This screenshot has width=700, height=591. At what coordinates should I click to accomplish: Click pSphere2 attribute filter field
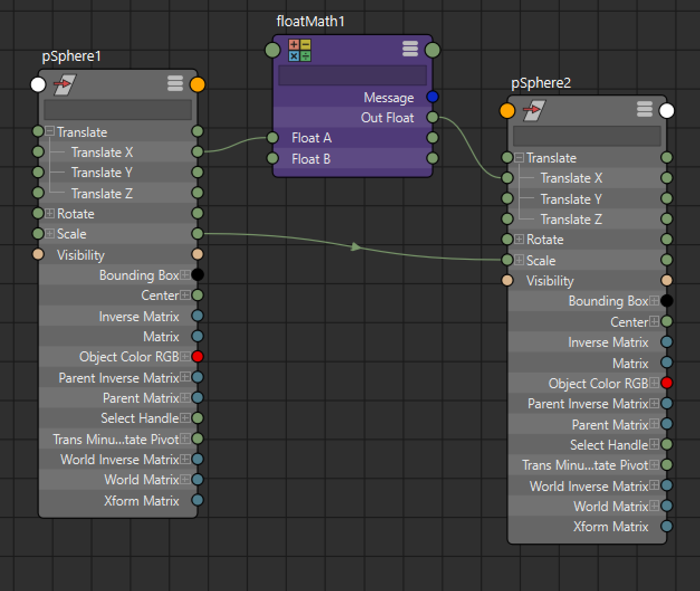coord(587,136)
